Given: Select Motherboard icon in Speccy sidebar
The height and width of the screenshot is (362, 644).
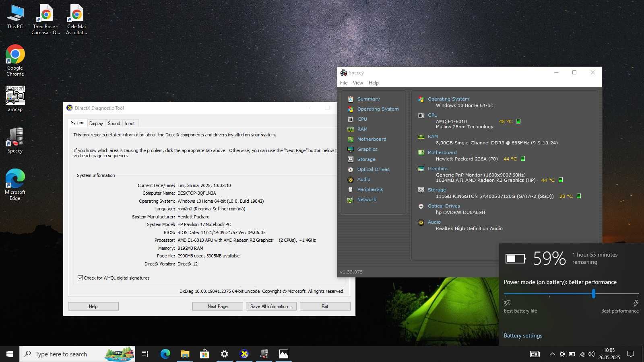Looking at the screenshot, I should pos(351,139).
